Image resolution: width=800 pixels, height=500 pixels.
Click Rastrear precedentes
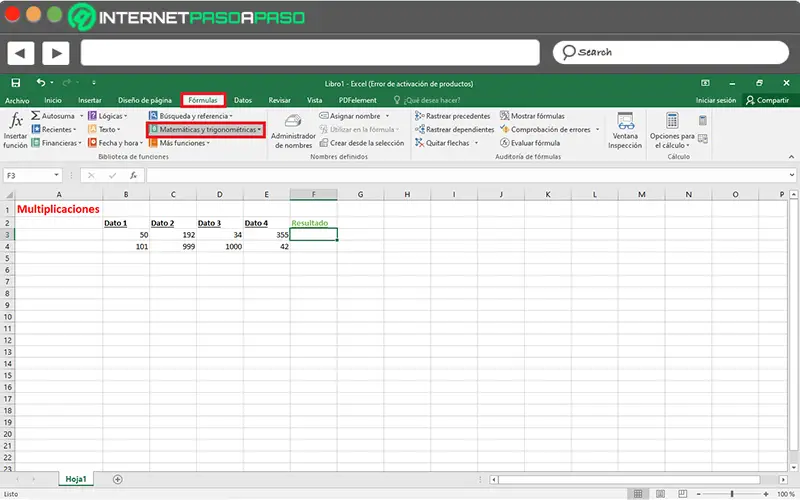(453, 116)
